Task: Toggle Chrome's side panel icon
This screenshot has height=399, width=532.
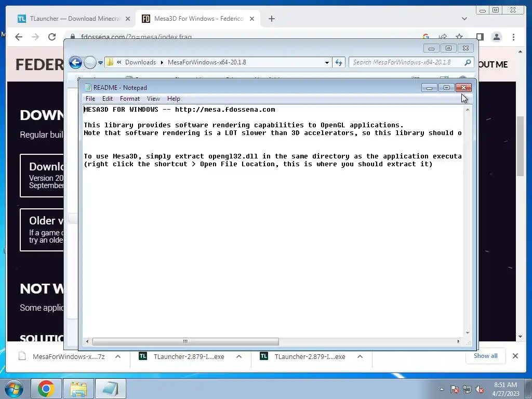Action: (x=480, y=37)
